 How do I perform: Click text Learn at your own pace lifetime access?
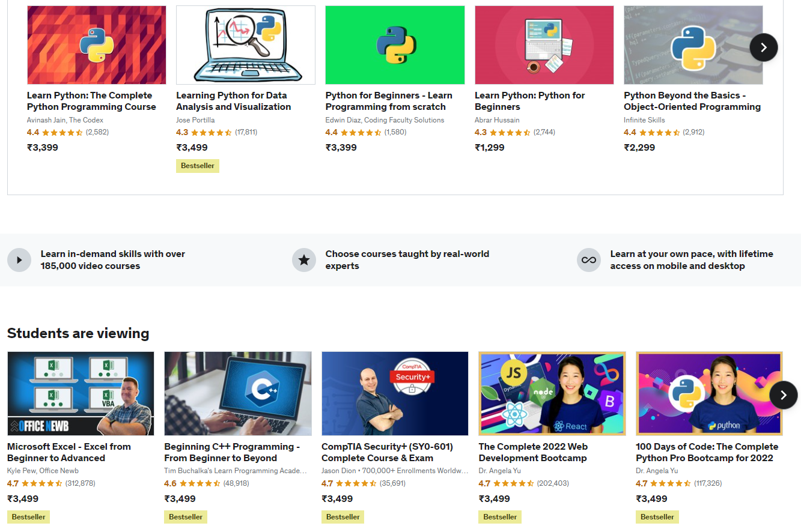tap(692, 260)
